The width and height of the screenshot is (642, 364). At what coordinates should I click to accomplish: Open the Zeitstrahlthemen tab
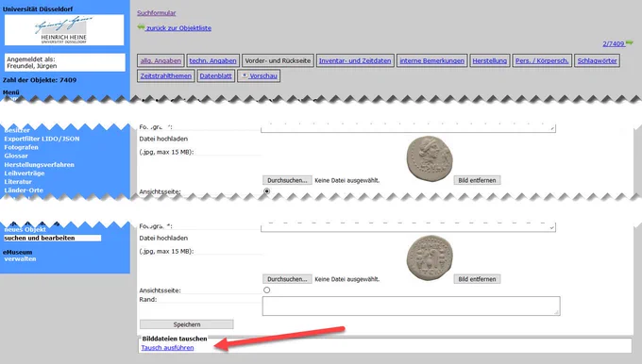click(x=166, y=75)
